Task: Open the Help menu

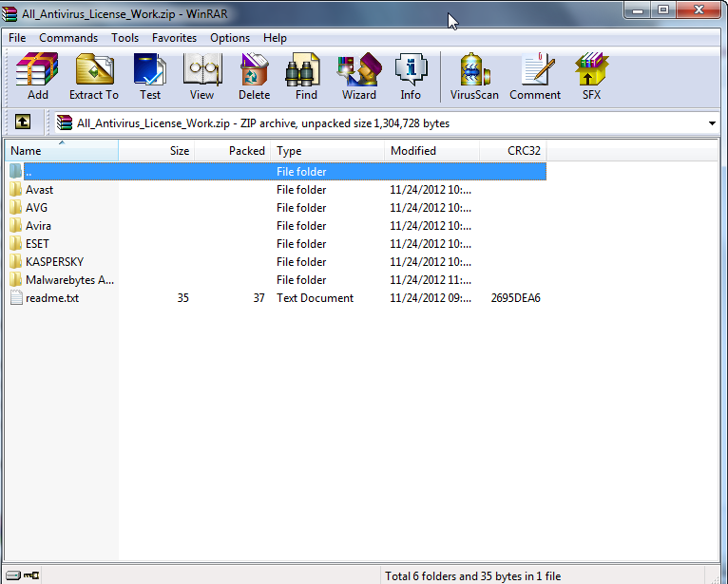Action: point(275,38)
